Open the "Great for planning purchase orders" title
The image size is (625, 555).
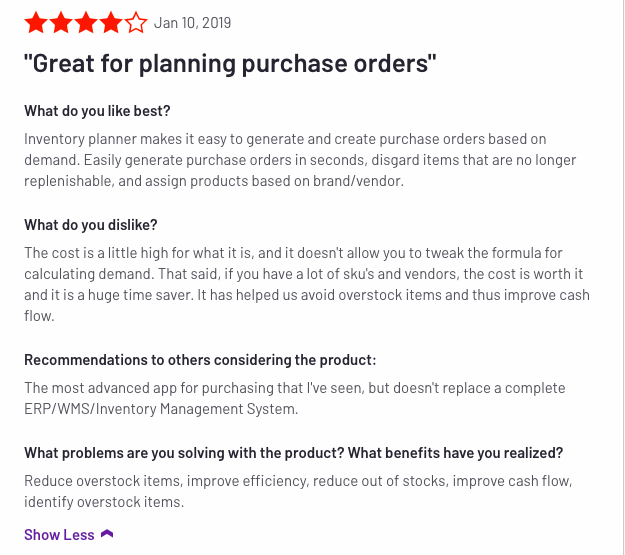[x=230, y=64]
